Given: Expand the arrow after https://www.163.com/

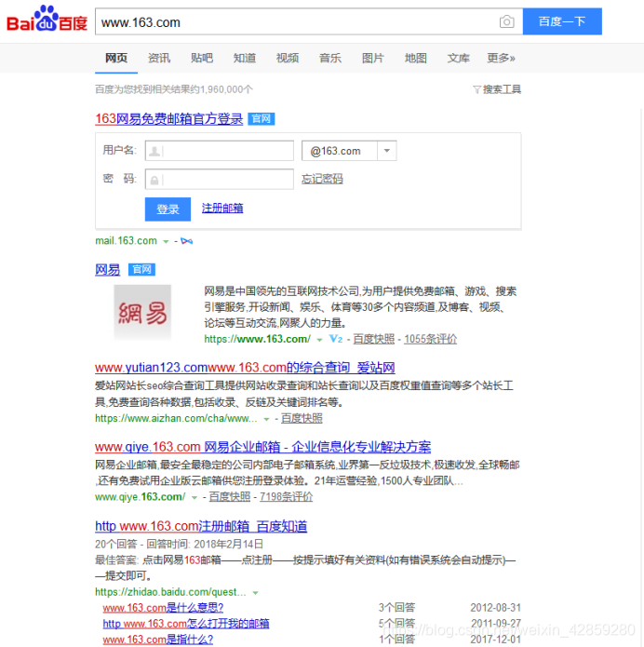Looking at the screenshot, I should pyautogui.click(x=319, y=340).
